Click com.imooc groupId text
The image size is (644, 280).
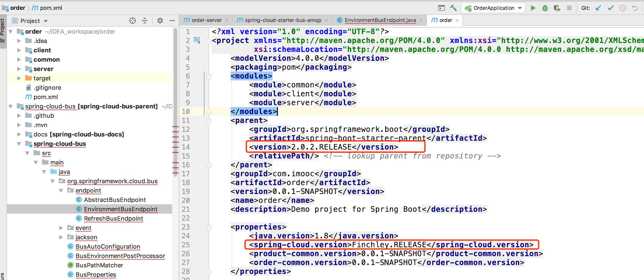click(x=294, y=174)
